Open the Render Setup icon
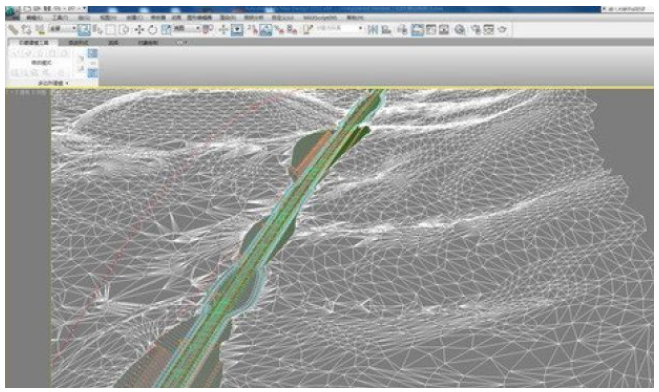Screen dimensions: 659x392 point(475,29)
